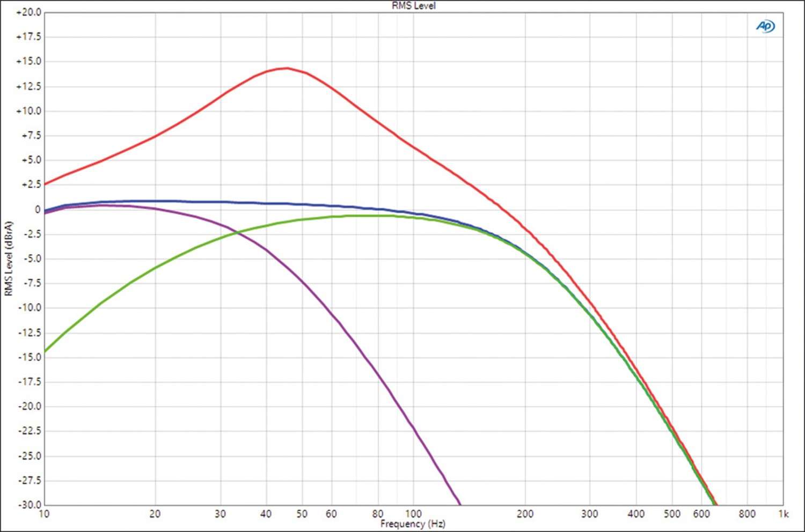Click the 'RMS Level' graph title
This screenshot has width=805, height=532.
pos(413,6)
